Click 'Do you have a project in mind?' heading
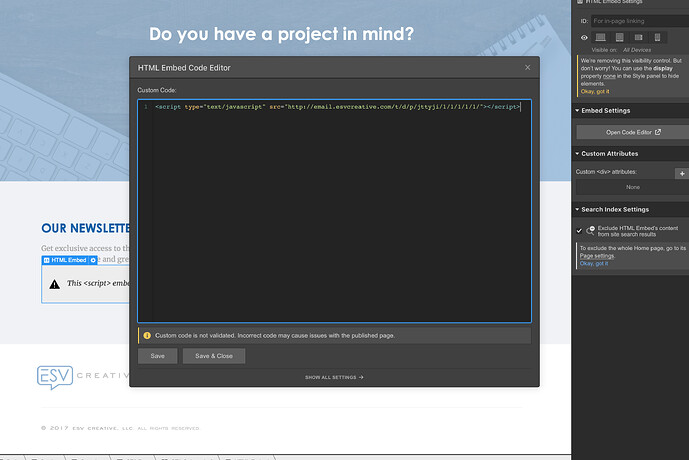The image size is (689, 460). (281, 34)
